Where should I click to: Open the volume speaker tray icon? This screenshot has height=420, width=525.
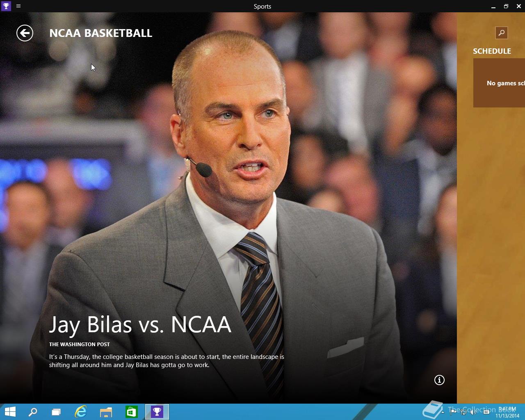pos(473,412)
